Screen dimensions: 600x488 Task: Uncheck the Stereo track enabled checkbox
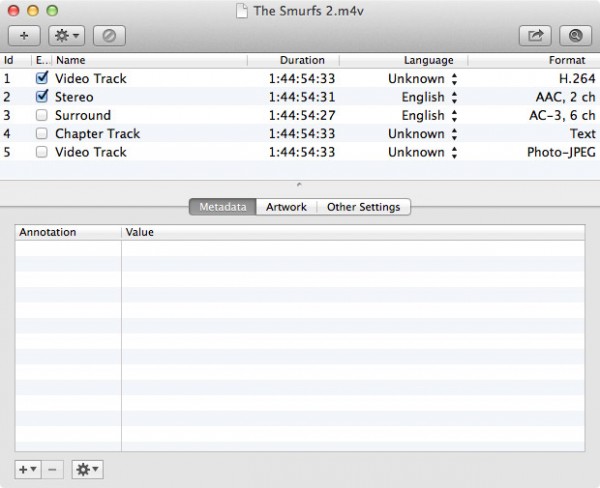41,96
